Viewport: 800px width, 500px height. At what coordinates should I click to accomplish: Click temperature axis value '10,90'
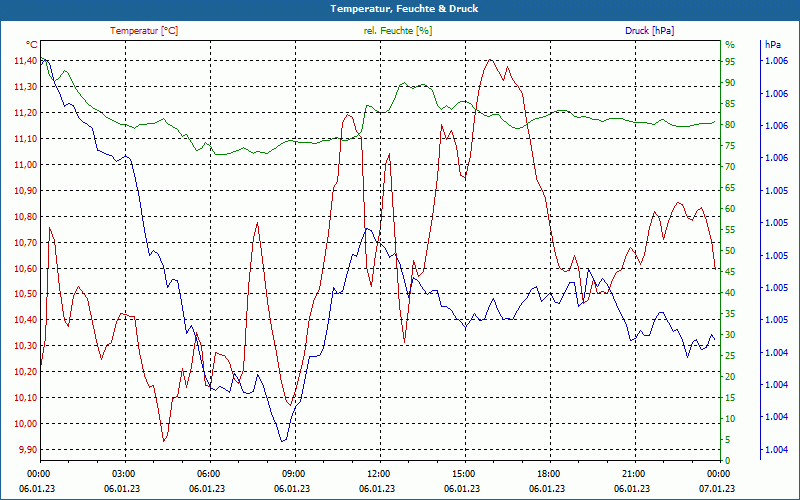(25, 191)
